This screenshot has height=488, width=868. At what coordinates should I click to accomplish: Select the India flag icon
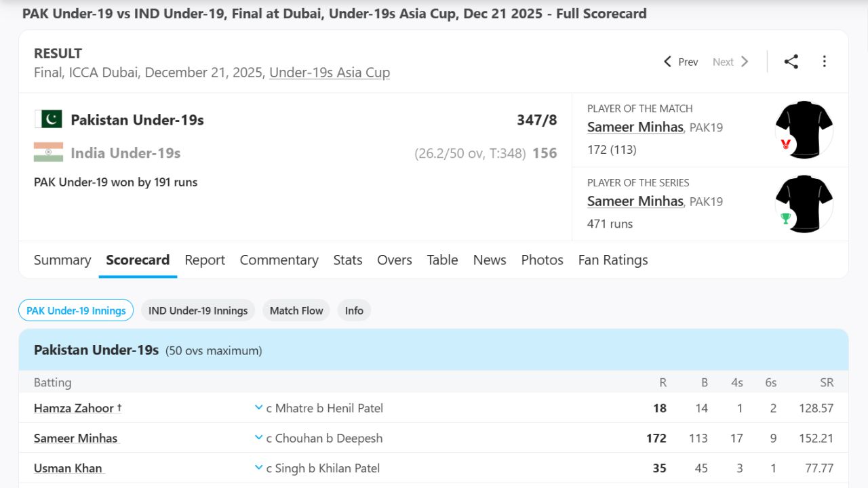point(47,151)
